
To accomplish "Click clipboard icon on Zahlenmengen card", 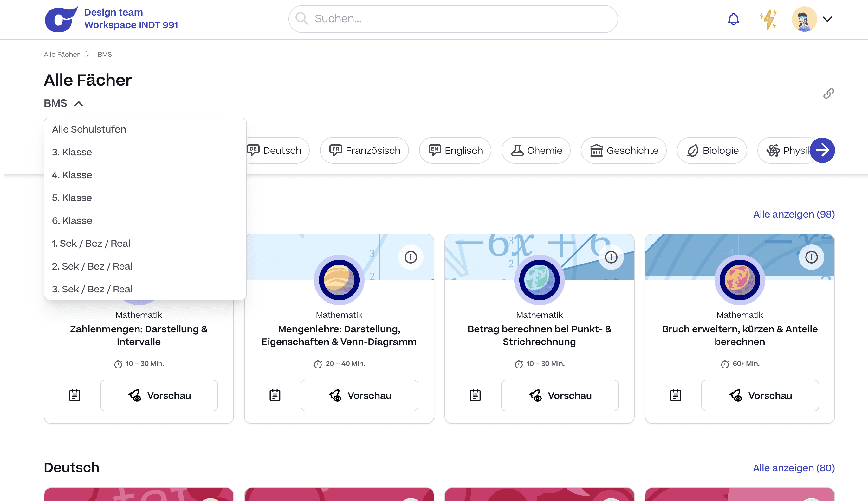I will click(74, 395).
